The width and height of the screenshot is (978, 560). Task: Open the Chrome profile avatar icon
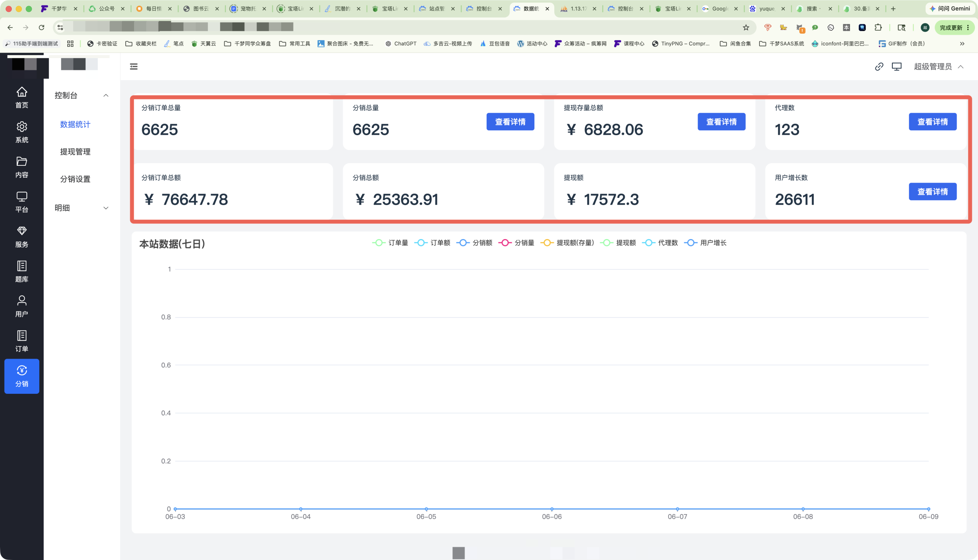click(x=925, y=27)
